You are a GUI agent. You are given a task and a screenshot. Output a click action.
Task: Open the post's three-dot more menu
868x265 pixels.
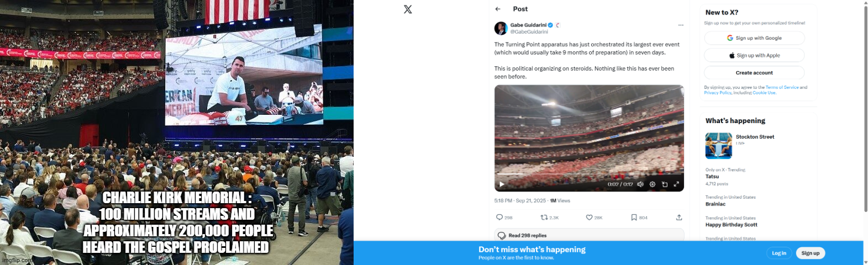(681, 25)
